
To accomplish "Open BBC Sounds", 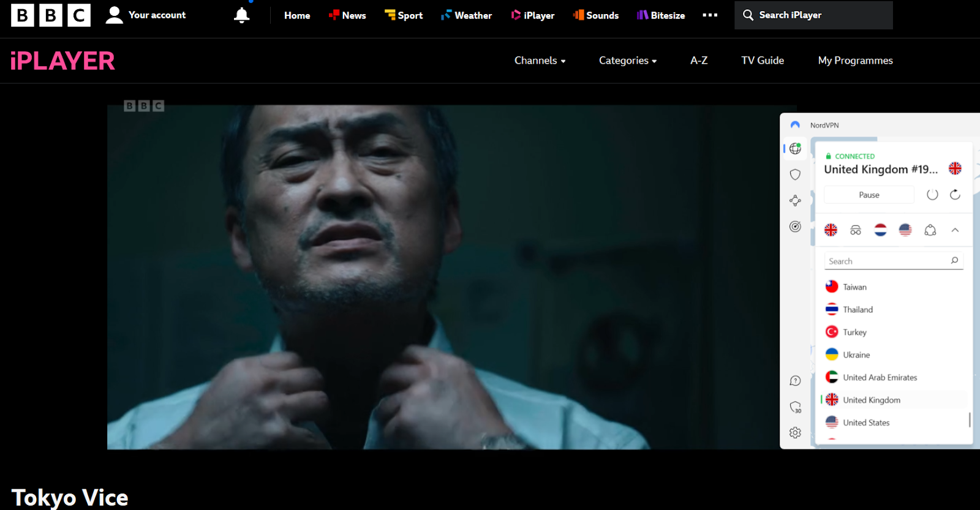I will pos(596,15).
